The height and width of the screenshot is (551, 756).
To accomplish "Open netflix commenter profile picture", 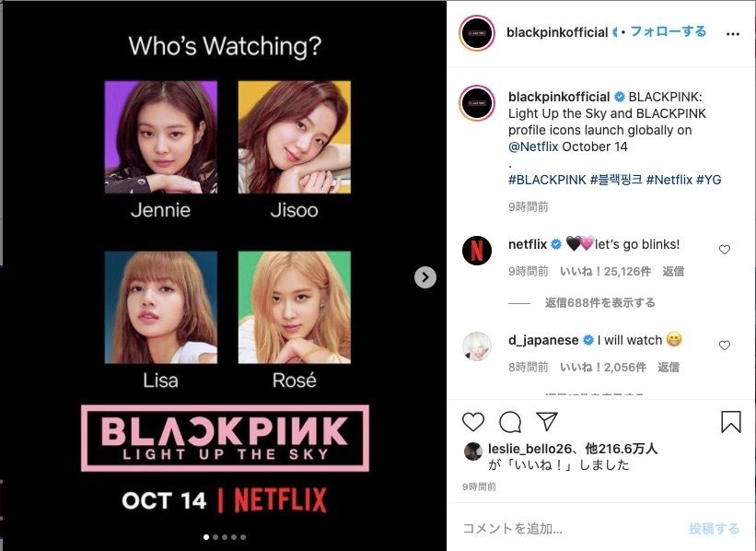I will click(x=477, y=251).
